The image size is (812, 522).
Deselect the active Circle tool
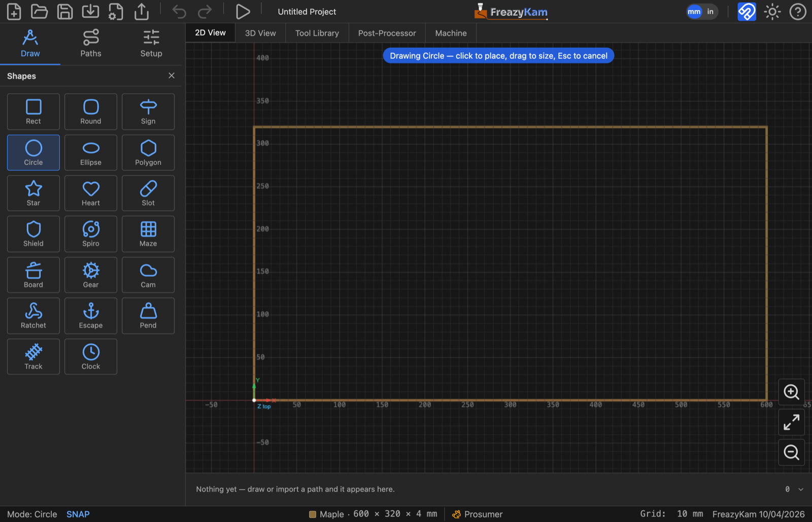click(33, 153)
